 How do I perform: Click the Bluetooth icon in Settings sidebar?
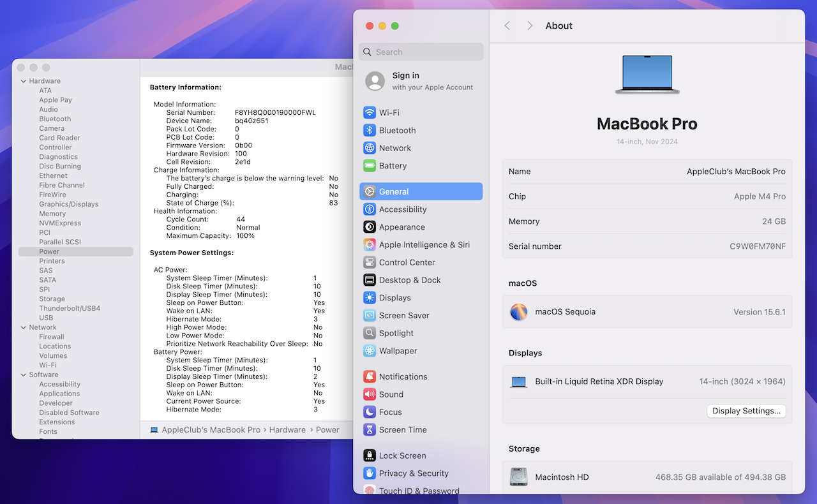pyautogui.click(x=370, y=130)
